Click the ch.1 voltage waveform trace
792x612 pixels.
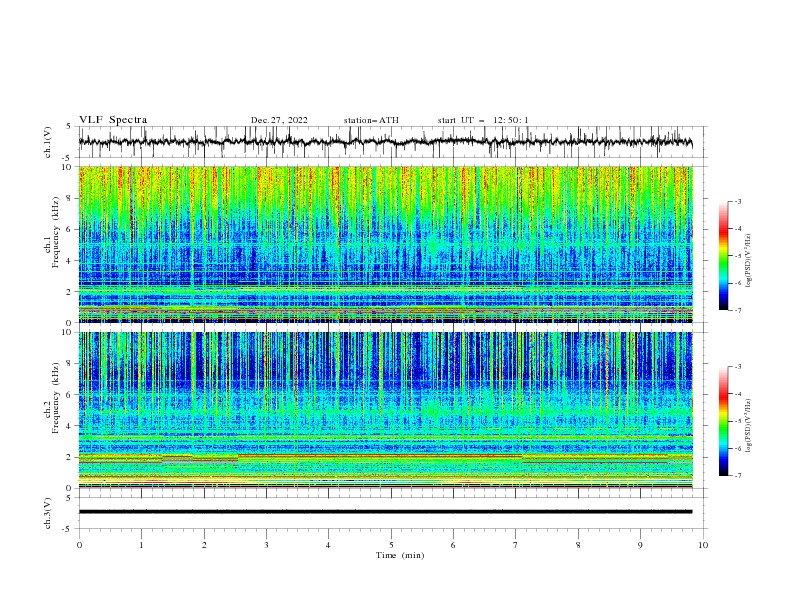click(385, 142)
